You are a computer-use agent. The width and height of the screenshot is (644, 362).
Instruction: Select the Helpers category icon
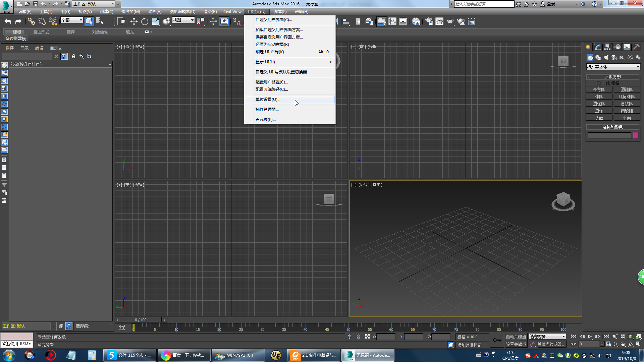[x=622, y=58]
